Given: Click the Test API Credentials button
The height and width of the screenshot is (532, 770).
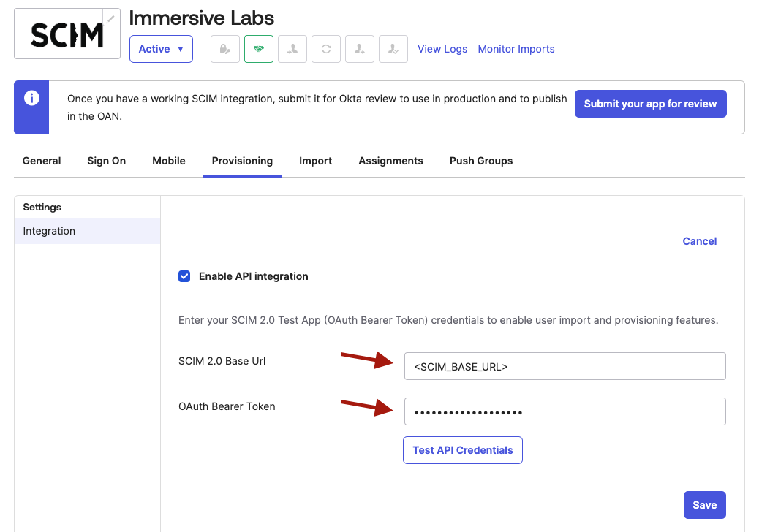Looking at the screenshot, I should (463, 450).
